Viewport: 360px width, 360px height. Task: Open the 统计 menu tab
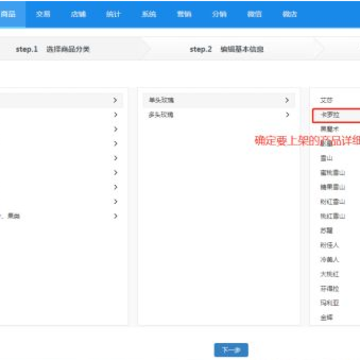113,14
